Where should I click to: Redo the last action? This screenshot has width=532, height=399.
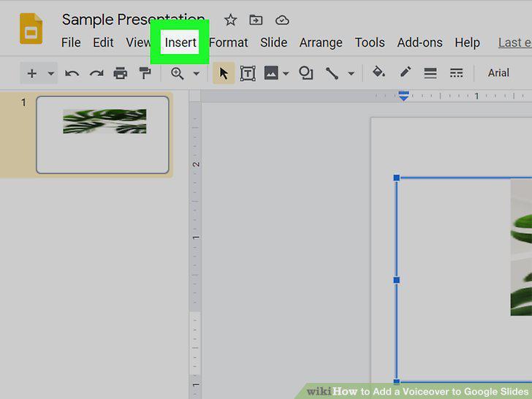tap(96, 73)
